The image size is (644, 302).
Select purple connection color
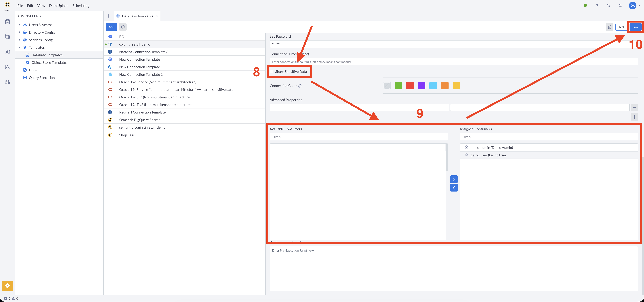tap(421, 86)
